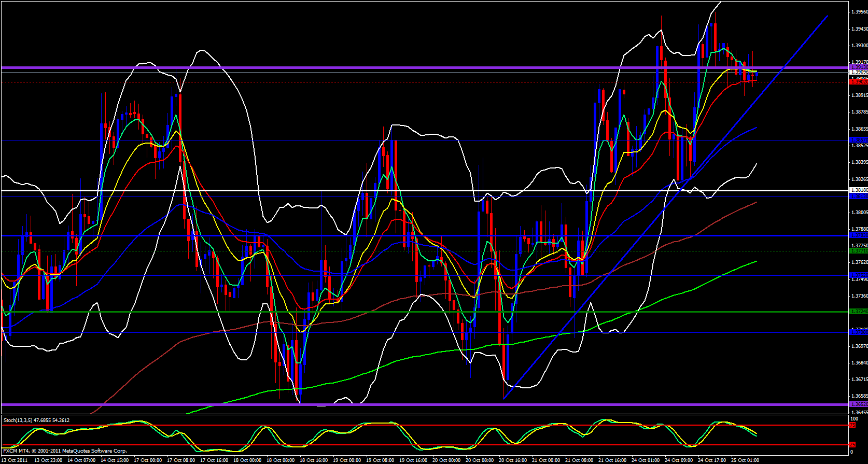868x464 pixels.
Task: Click the 17 Oct 00:00 time axis label
Action: pos(148,460)
